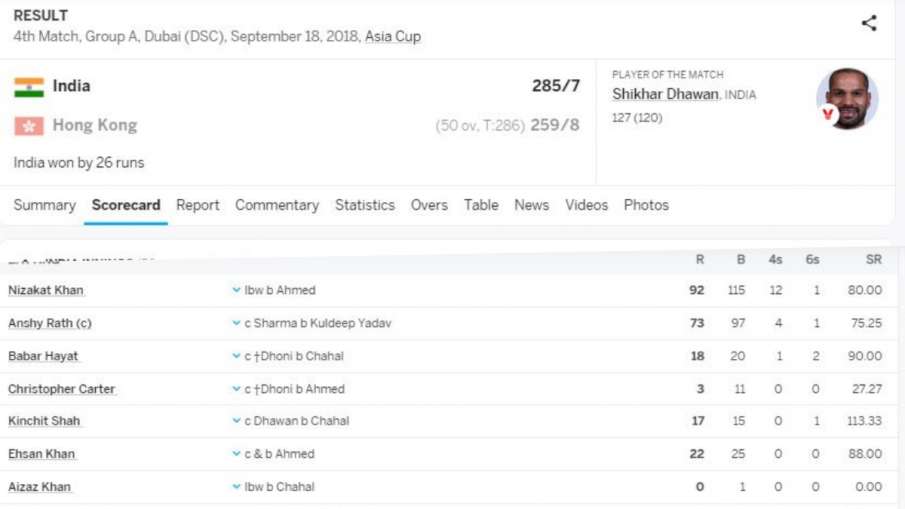Click the Hong Kong flag icon
The height and width of the screenshot is (509, 905).
point(29,126)
